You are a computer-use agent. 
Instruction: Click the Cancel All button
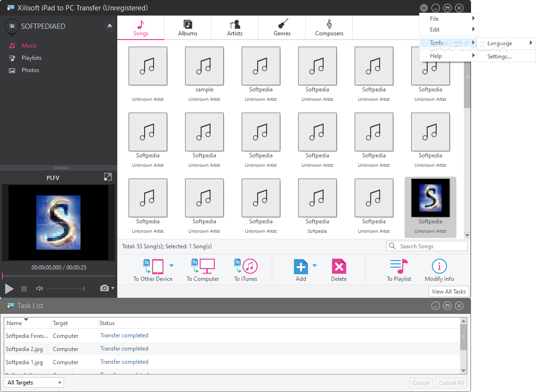451,383
